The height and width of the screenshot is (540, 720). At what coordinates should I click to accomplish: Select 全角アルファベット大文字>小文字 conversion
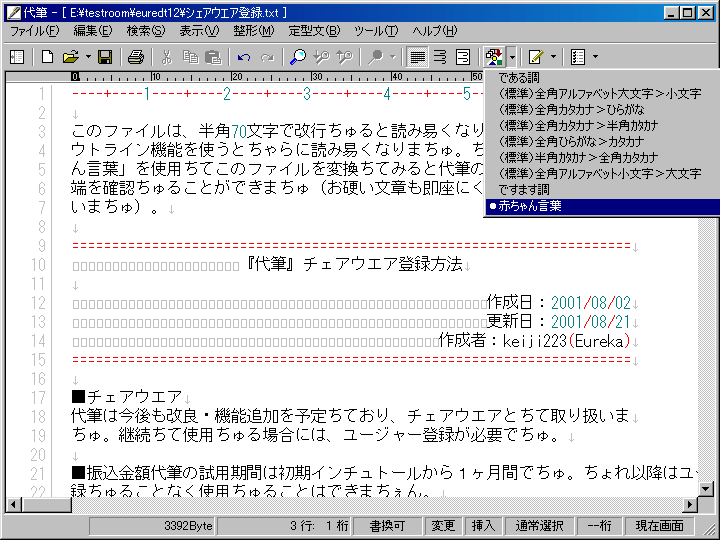click(602, 94)
